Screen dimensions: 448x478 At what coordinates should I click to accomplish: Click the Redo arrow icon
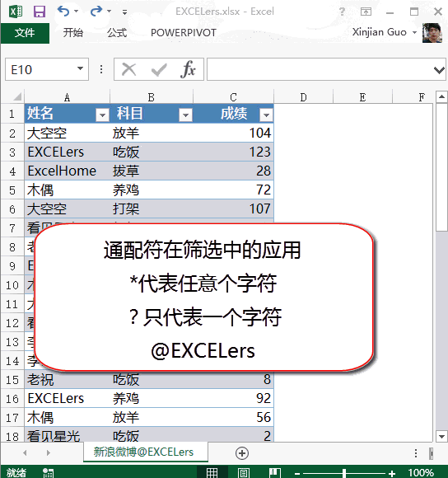pyautogui.click(x=96, y=12)
